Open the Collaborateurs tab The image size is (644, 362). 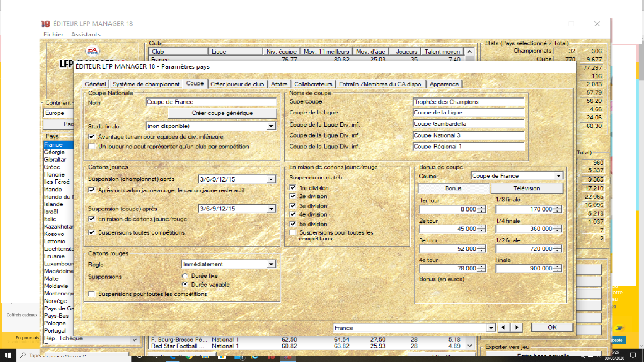point(313,84)
